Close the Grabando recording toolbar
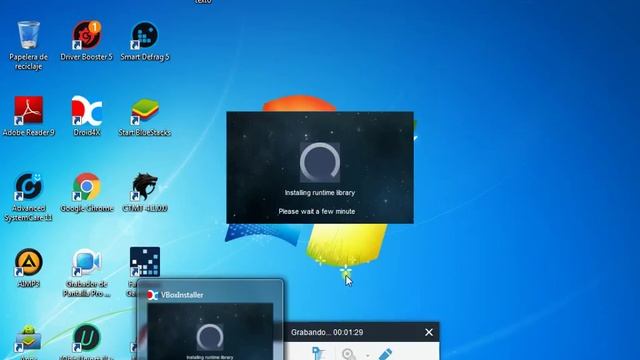 [429, 332]
